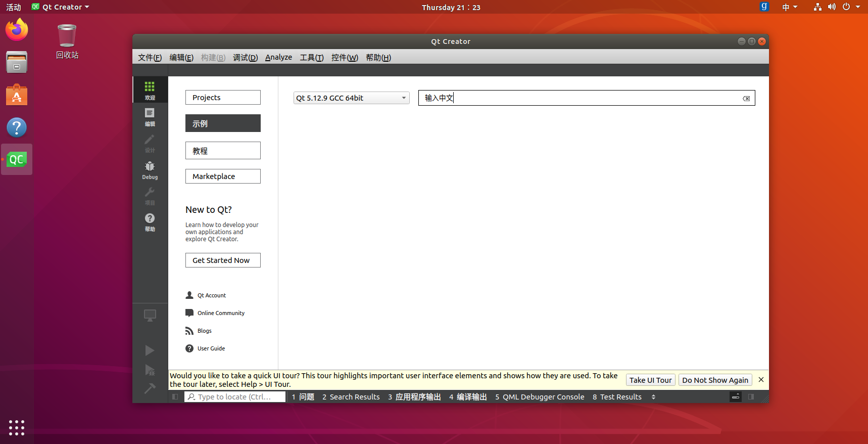
Task: Open the User Guide link
Action: click(205, 348)
